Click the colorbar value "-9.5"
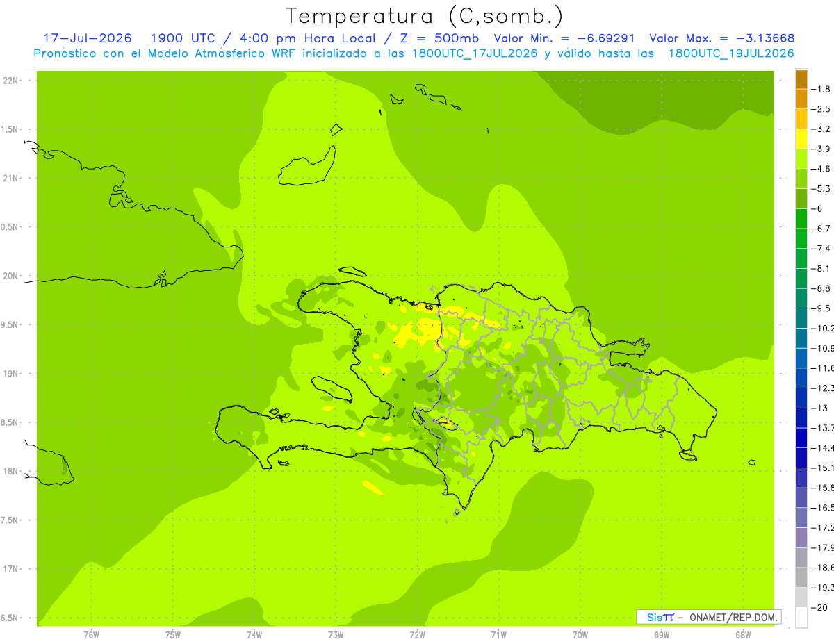Image resolution: width=834 pixels, height=644 pixels. point(821,308)
